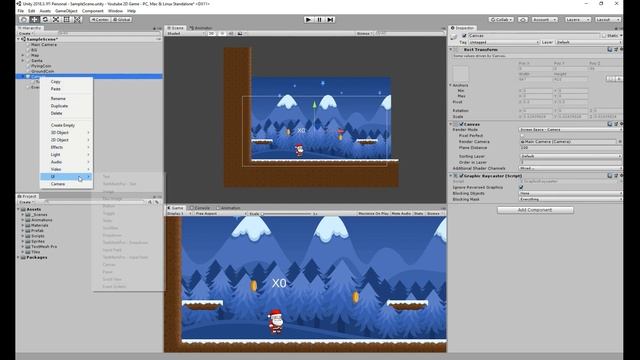This screenshot has height=360, width=640.
Task: Toggle 2D mode in Scene view
Action: point(211,33)
